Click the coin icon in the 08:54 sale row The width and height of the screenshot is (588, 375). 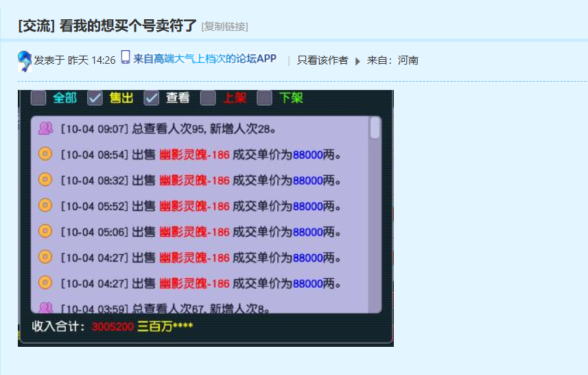(x=45, y=154)
